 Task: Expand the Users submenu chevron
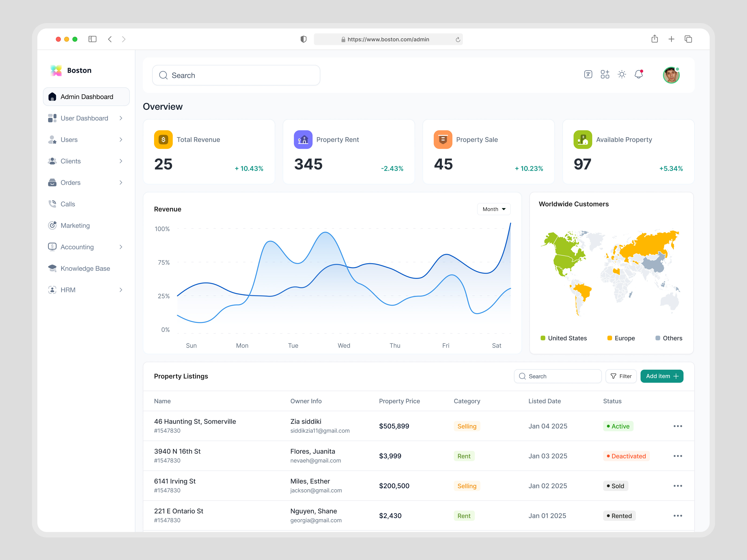[x=121, y=139]
